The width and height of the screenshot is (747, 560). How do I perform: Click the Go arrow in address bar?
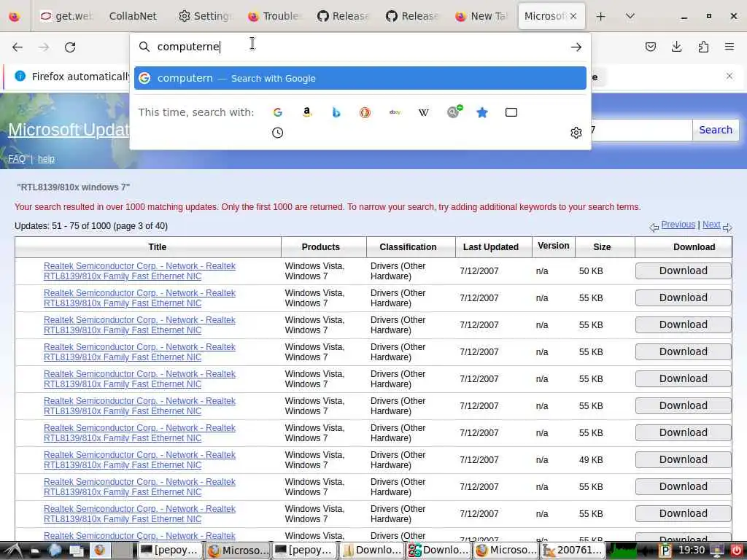click(x=576, y=47)
